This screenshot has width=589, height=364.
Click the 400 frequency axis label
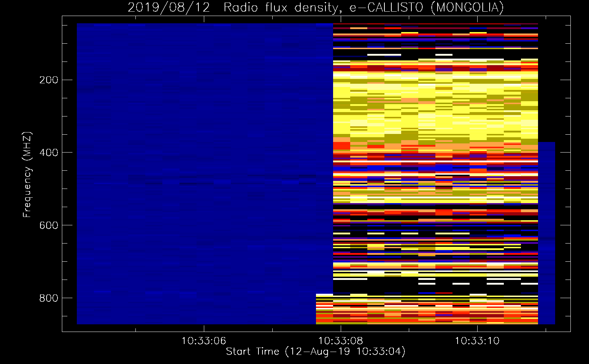pos(49,153)
